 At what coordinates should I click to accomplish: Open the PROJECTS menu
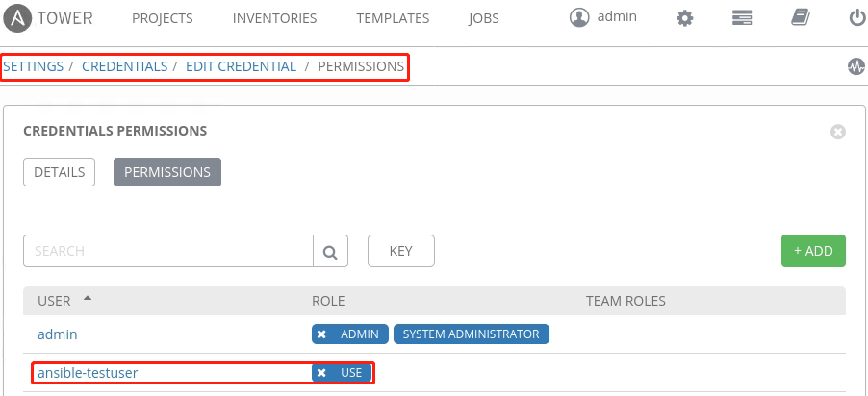coord(162,18)
